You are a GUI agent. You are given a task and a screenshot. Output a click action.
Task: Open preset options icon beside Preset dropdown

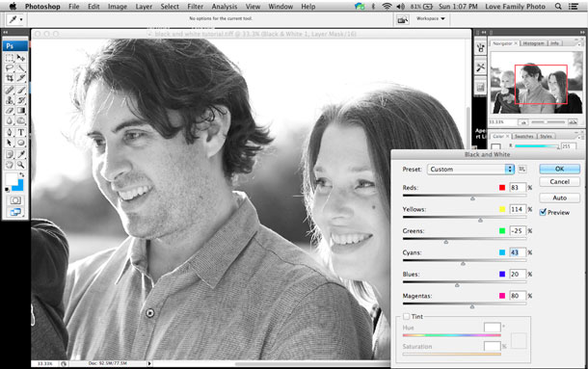coord(522,170)
